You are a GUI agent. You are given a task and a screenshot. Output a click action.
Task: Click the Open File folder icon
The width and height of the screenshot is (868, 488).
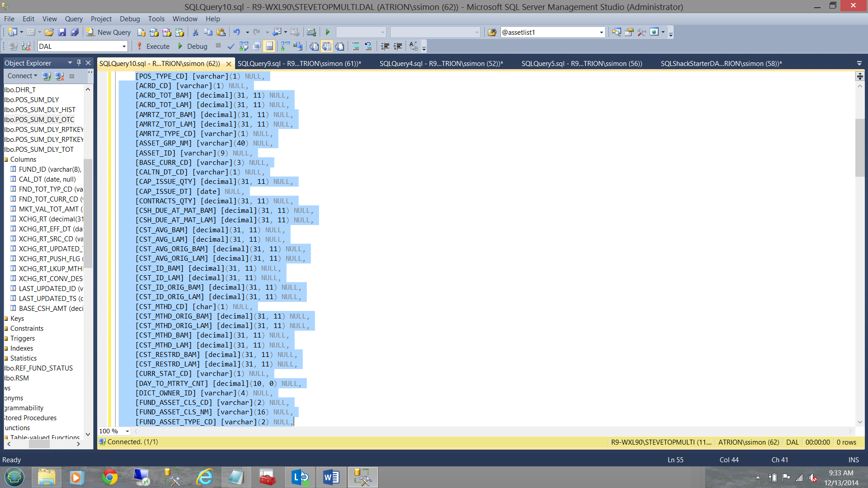49,32
